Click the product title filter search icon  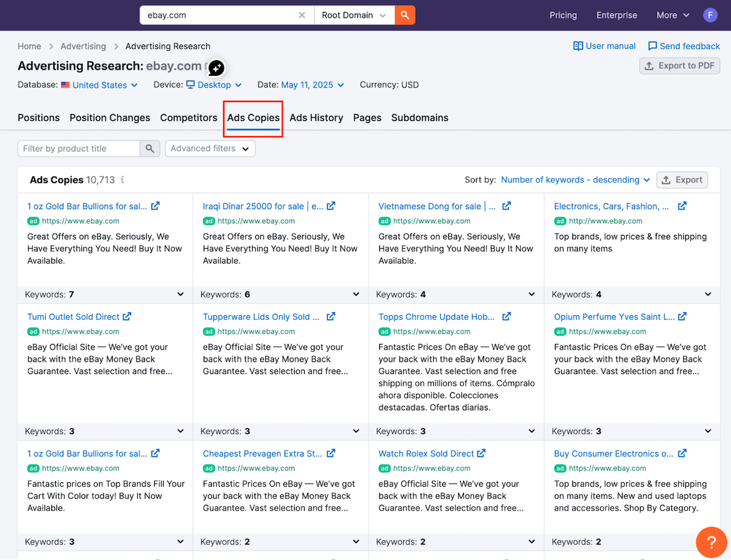click(x=149, y=148)
